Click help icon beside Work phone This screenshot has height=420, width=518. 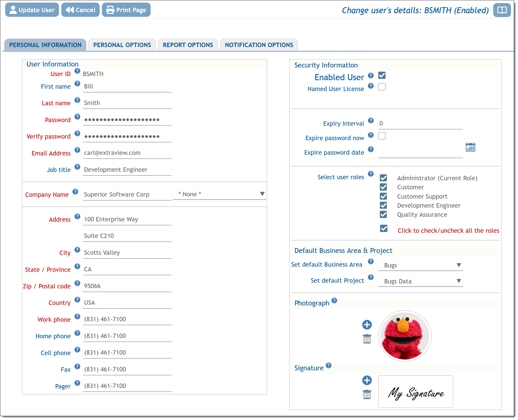[x=77, y=317]
